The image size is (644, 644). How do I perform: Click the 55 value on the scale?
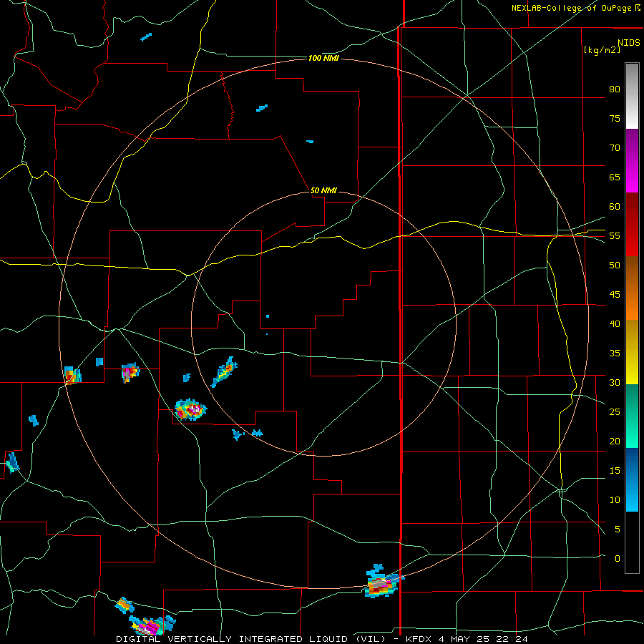[x=615, y=235]
